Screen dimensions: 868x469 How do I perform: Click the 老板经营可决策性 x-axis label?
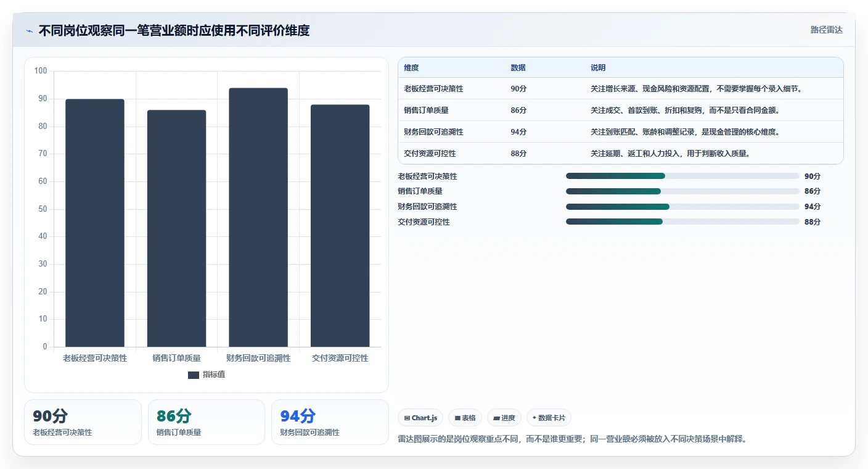[95, 358]
